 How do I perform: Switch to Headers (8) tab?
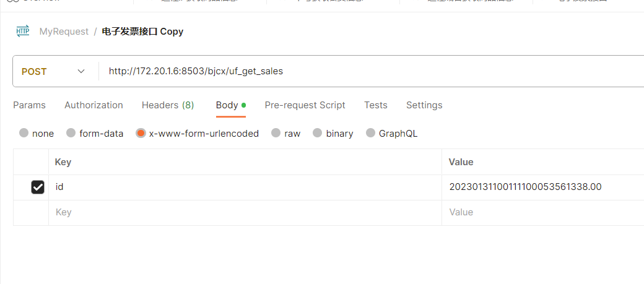168,105
